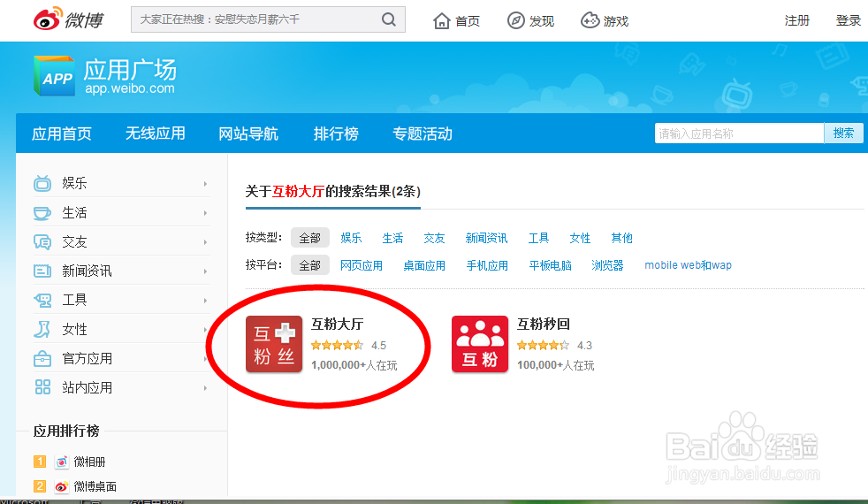Click the magnifier search icon in top bar
The width and height of the screenshot is (868, 504).
click(389, 20)
